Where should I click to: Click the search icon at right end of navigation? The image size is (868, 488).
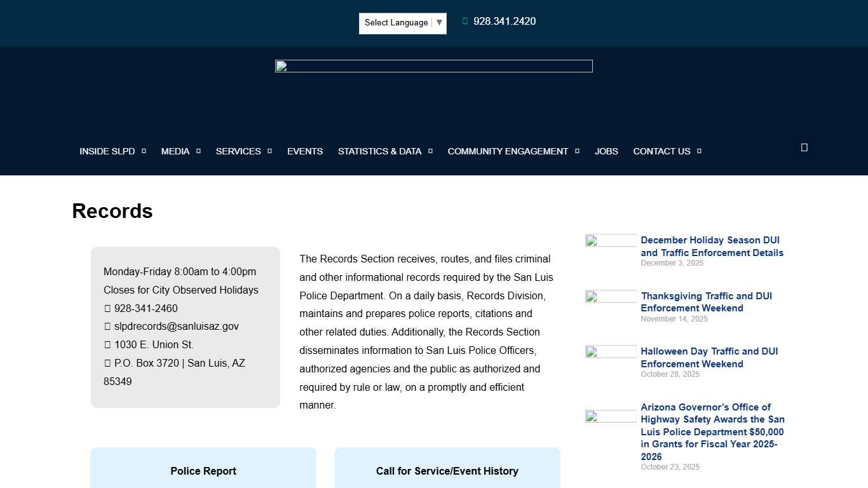[x=804, y=147]
